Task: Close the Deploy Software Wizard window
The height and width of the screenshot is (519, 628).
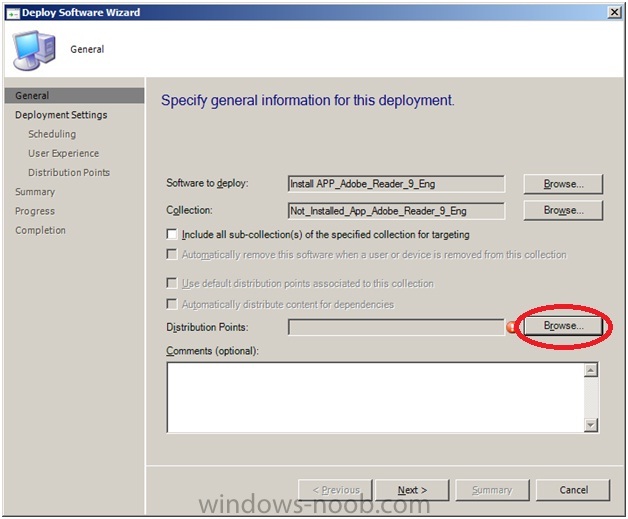Action: [x=614, y=12]
